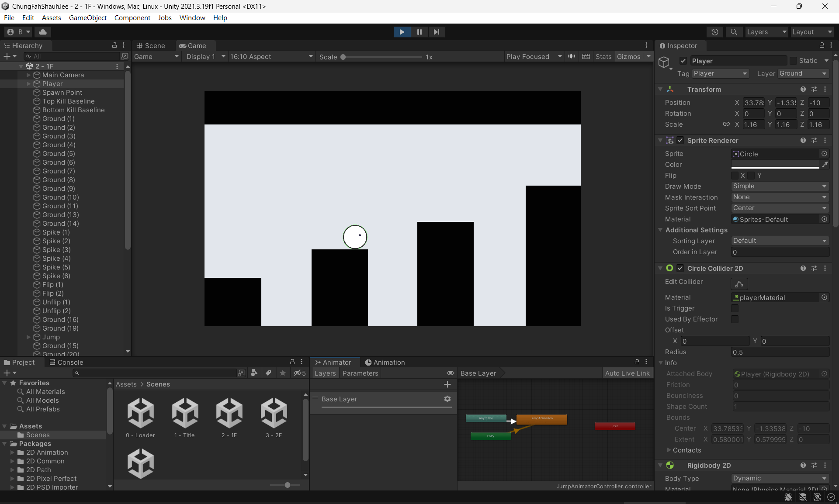This screenshot has height=504, width=839.
Task: Click the Play button in the toolbar
Action: coord(402,32)
